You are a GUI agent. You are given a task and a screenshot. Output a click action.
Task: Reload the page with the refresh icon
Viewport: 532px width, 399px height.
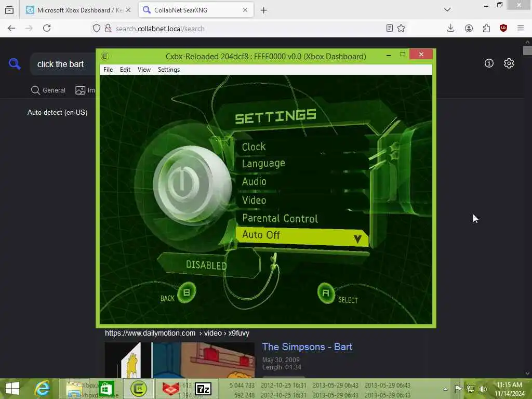point(47,29)
